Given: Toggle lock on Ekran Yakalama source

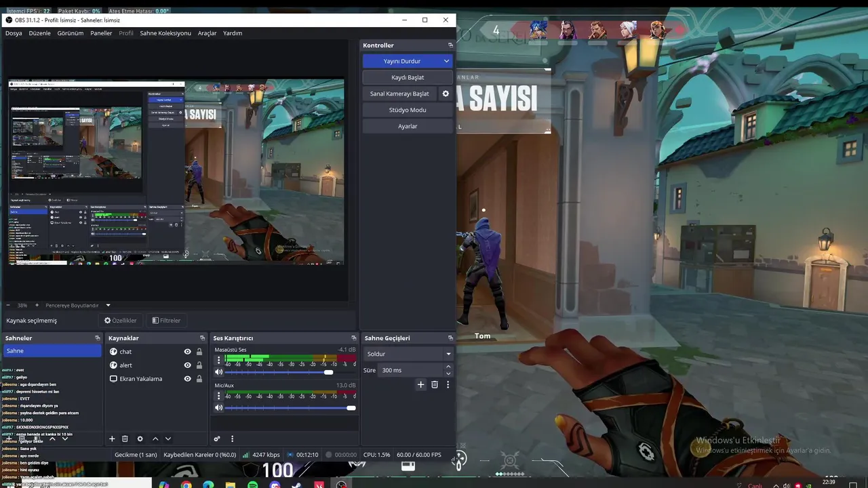Looking at the screenshot, I should pos(199,379).
